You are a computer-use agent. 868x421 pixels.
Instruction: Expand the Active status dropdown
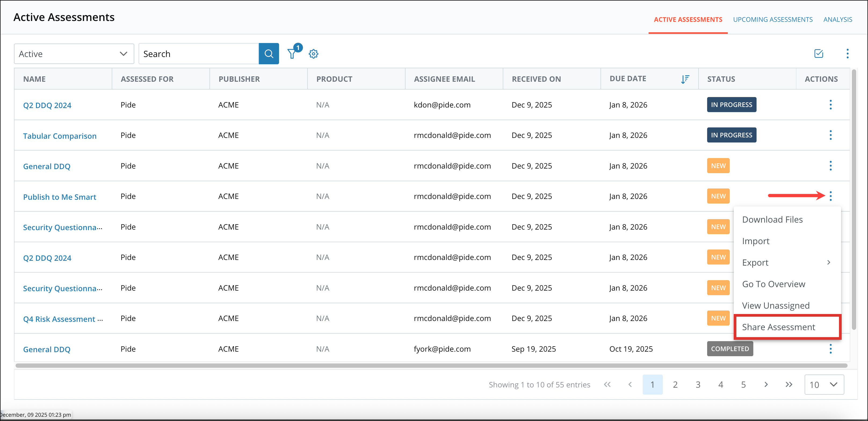(x=74, y=54)
